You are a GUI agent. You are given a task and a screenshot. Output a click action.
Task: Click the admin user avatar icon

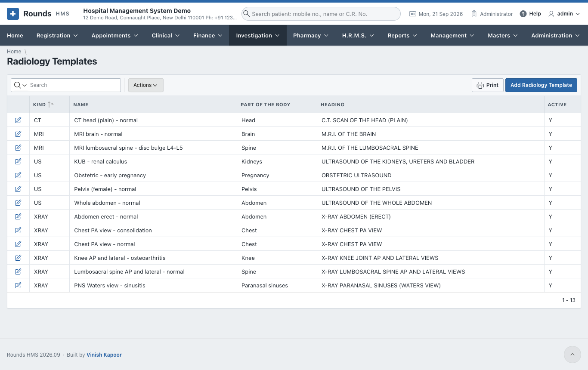pyautogui.click(x=551, y=14)
